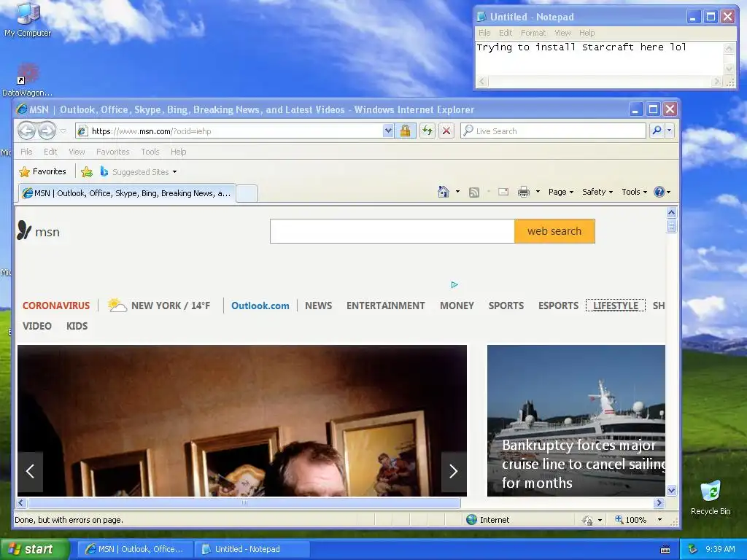Click the Read Mail icon
Screen dimensions: 747x560
[x=503, y=192]
